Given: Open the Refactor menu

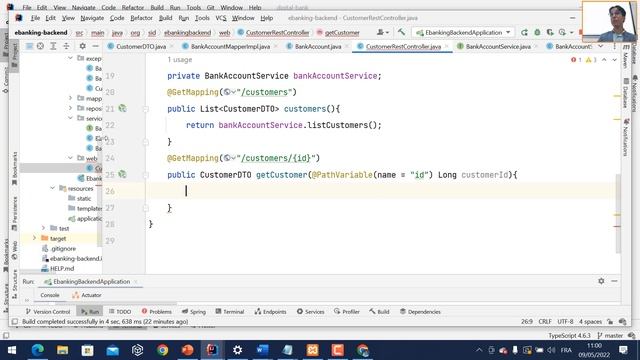Looking at the screenshot, I should pos(141,18).
